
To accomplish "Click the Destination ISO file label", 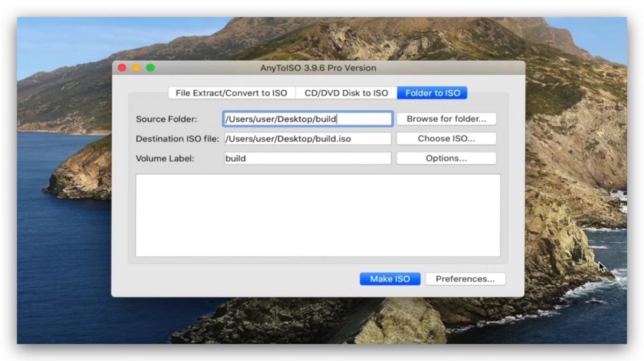I will (x=178, y=139).
